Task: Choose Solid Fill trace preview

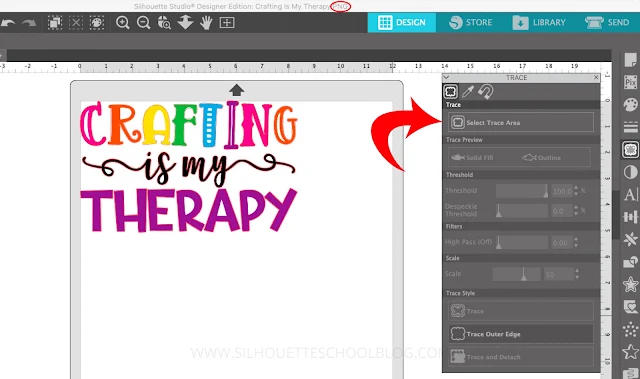Action: 472,157
